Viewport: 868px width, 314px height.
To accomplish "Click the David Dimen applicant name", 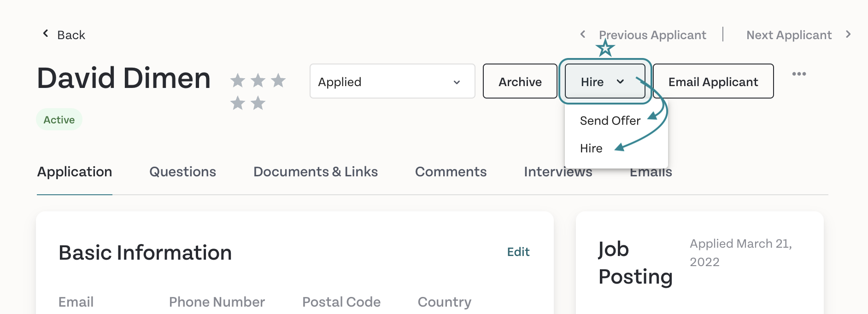I will [123, 78].
